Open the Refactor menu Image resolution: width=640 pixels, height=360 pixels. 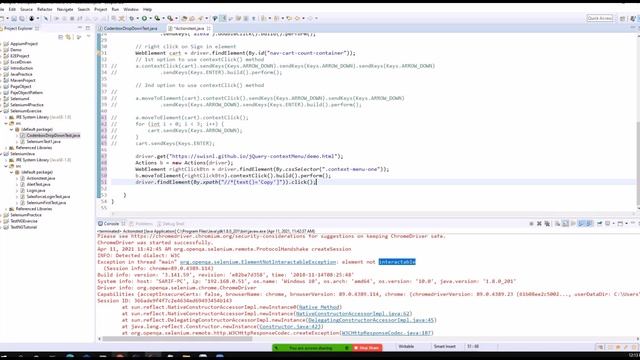(x=44, y=9)
